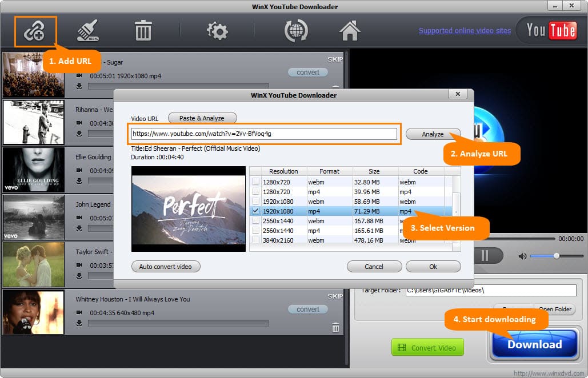Click the Paste & Analyze button
This screenshot has width=588, height=378.
click(202, 118)
